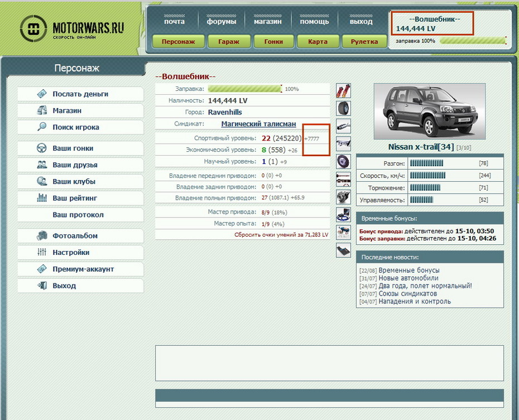519x420 pixels.
Task: Select the electronics kit with blue cables
Action: [x=343, y=214]
